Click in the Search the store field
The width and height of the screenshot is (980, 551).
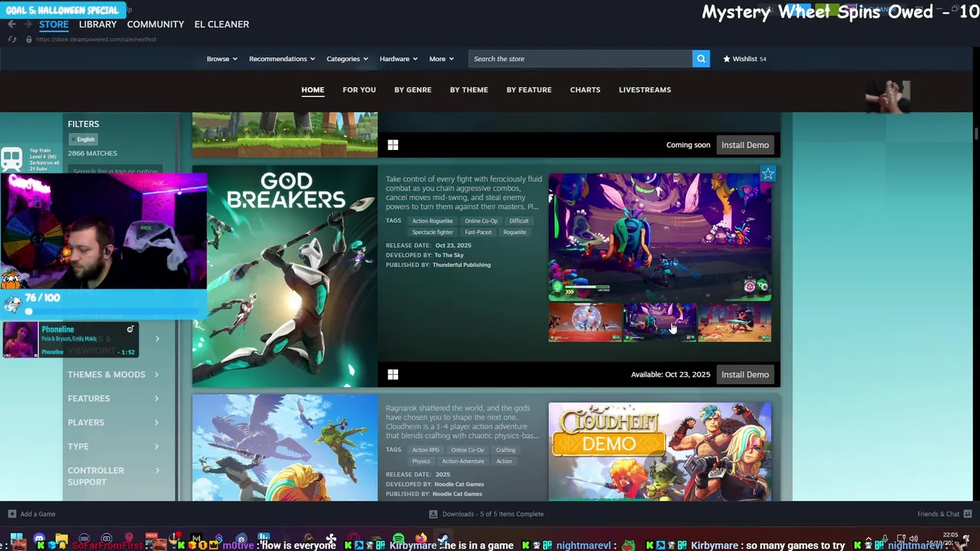tap(580, 59)
